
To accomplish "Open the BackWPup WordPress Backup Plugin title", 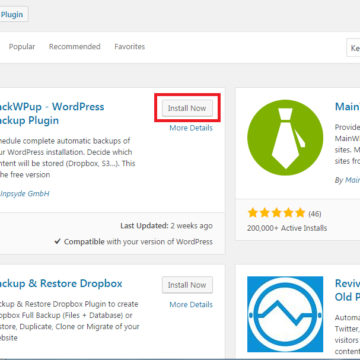I will pyautogui.click(x=52, y=113).
